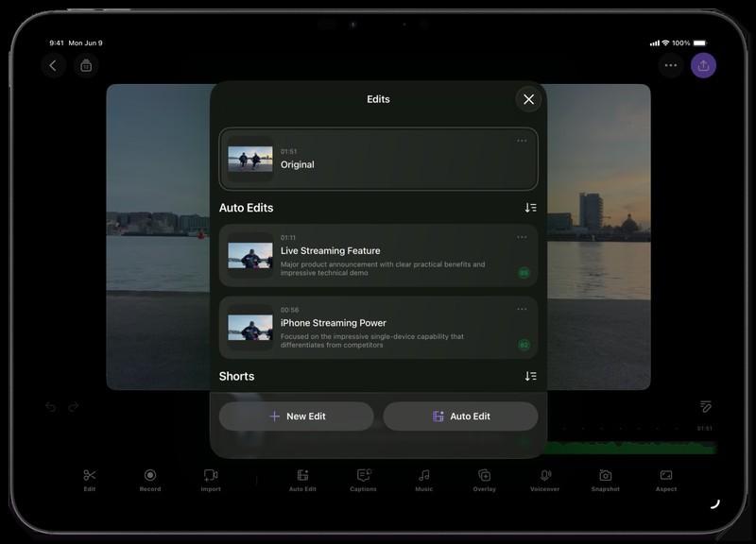The width and height of the screenshot is (756, 544).
Task: Take a Snapshot with the camera icon
Action: (x=606, y=478)
